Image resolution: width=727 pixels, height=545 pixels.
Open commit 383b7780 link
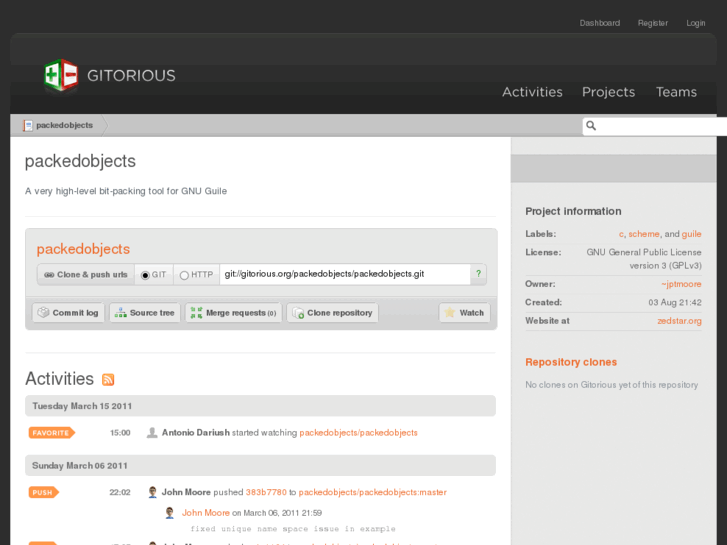click(266, 492)
